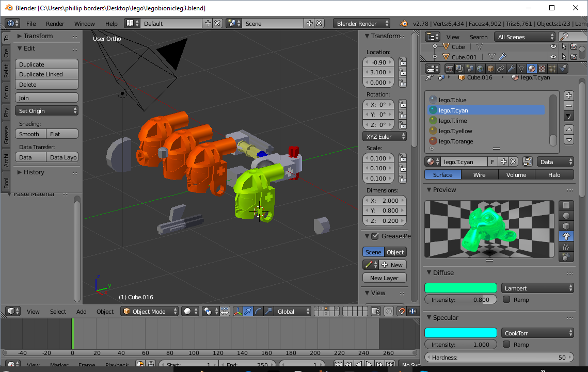Open the Object Mode dropdown

click(x=150, y=311)
